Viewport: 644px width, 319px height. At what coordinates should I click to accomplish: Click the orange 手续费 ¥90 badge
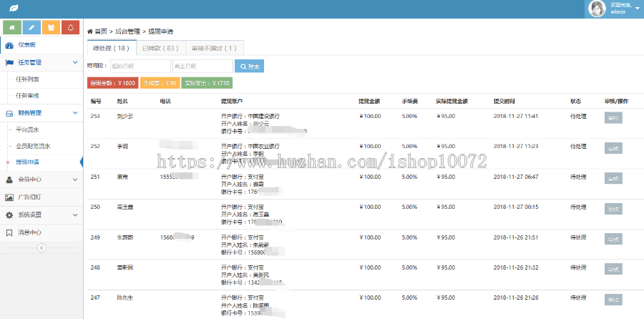click(160, 83)
